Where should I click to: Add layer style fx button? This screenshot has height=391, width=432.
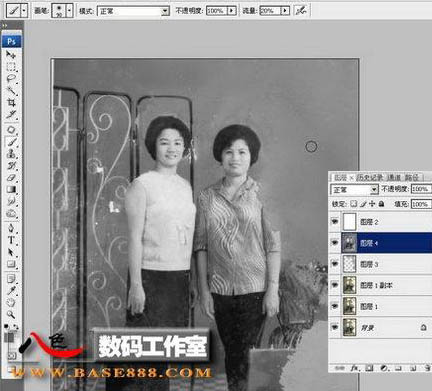coord(355,368)
